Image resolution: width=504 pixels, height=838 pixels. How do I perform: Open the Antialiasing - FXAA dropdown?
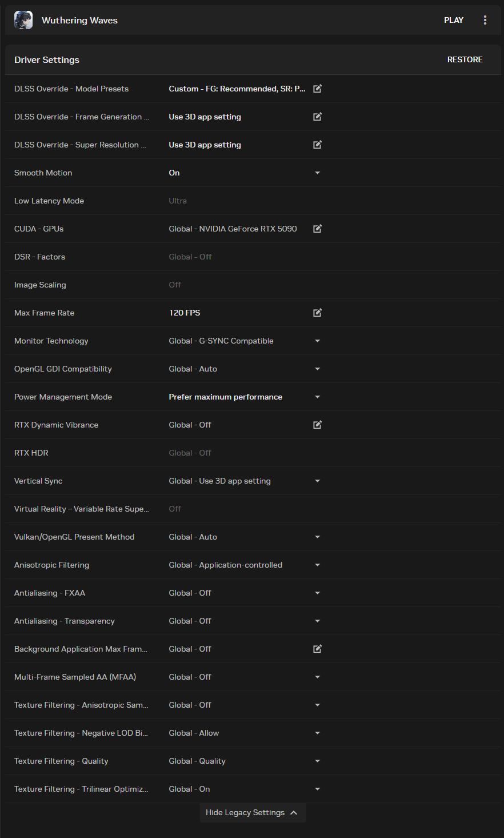click(318, 593)
